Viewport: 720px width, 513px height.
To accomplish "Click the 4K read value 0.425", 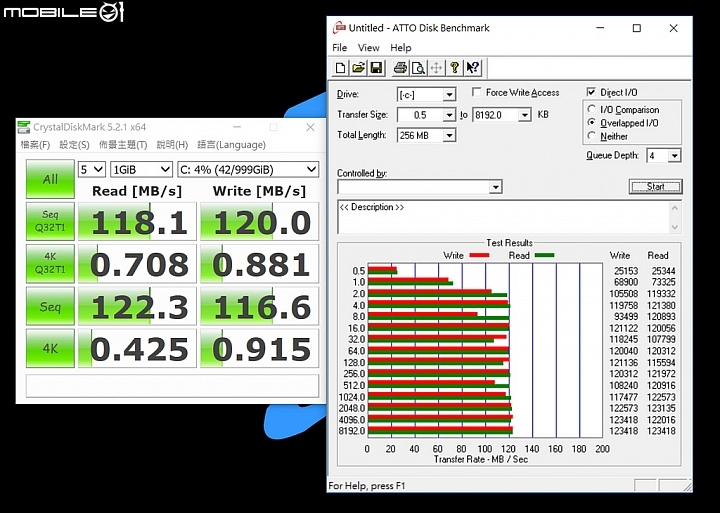I will coord(137,349).
